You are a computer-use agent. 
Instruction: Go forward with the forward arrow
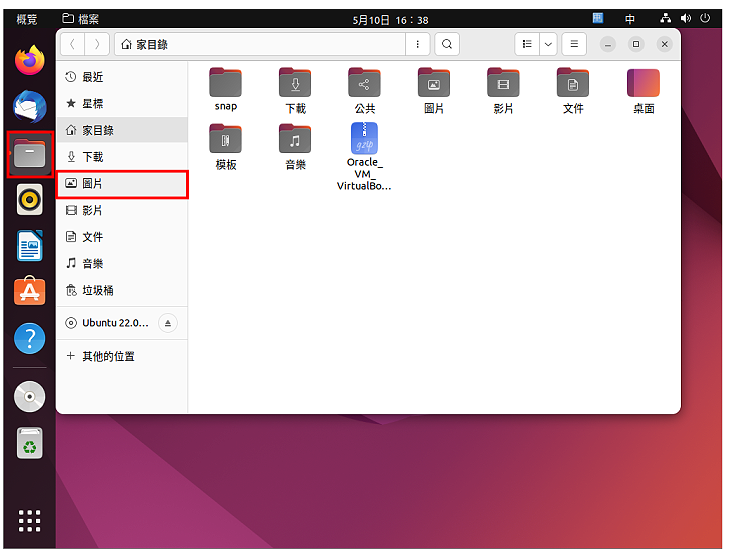97,44
